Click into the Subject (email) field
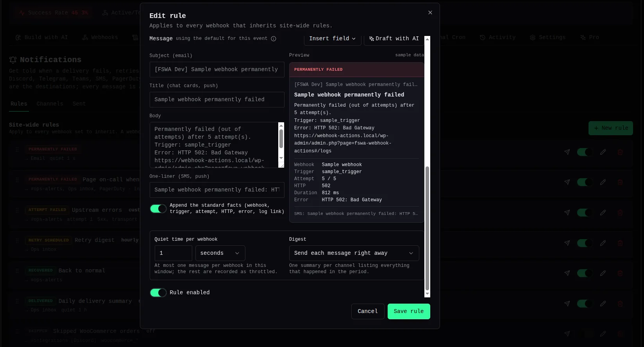The image size is (644, 347). coord(217,70)
